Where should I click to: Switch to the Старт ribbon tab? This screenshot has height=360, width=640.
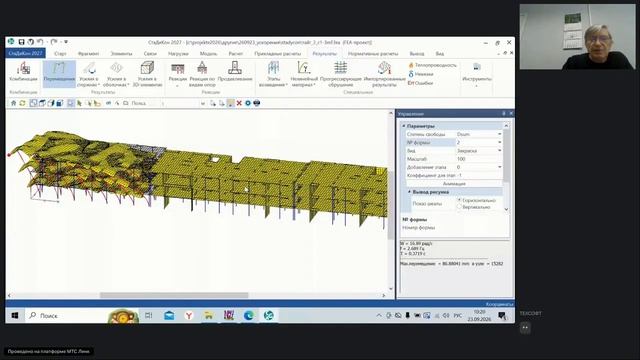point(60,53)
